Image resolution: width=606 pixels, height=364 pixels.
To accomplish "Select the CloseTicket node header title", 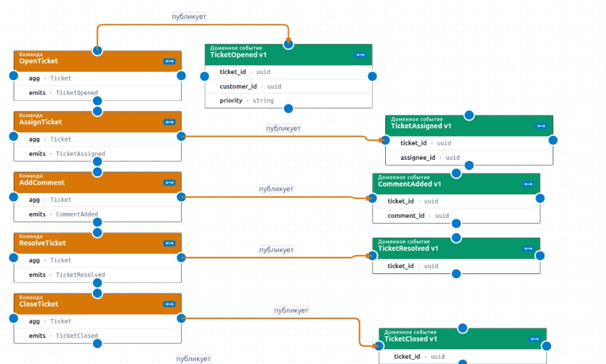I will [38, 304].
